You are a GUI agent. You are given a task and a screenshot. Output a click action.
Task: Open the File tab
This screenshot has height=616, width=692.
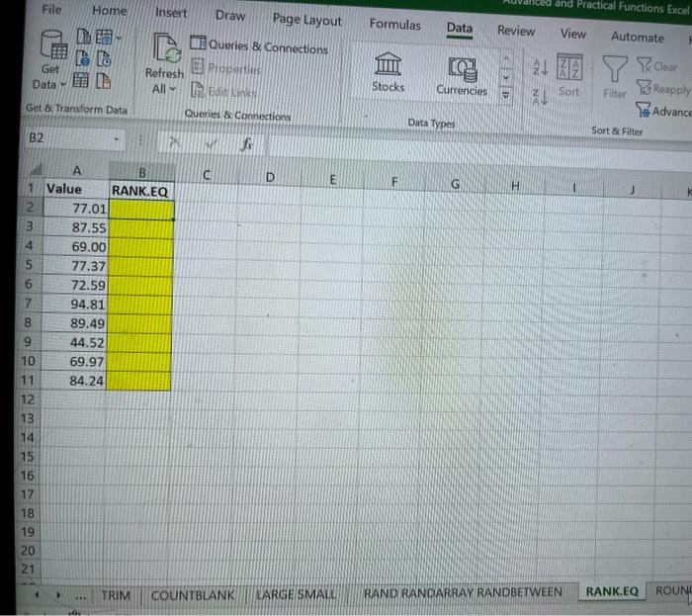coord(52,9)
